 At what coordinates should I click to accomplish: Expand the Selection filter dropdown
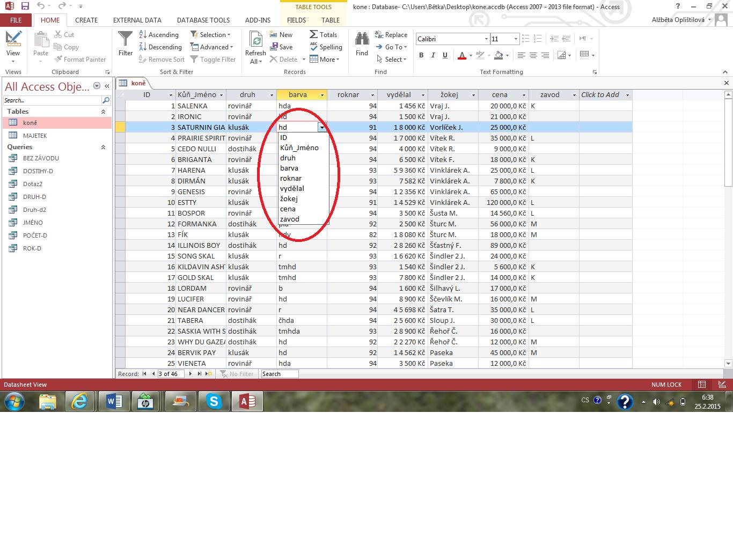click(210, 34)
